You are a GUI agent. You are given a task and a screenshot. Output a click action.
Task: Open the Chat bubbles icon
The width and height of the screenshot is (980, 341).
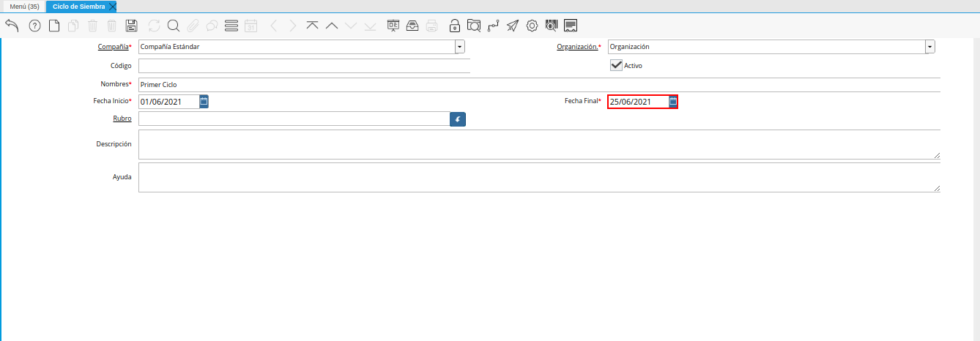pos(212,26)
